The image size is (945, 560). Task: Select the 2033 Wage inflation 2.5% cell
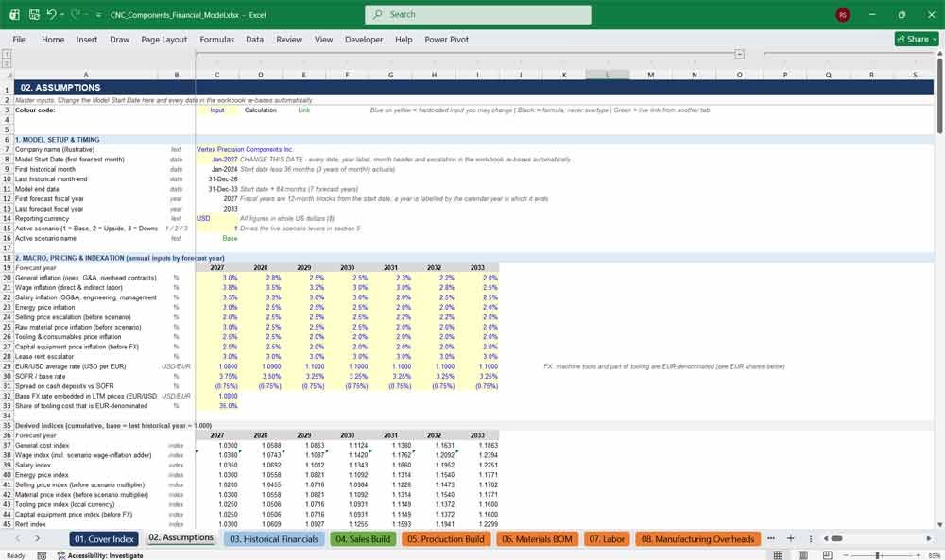(x=478, y=288)
